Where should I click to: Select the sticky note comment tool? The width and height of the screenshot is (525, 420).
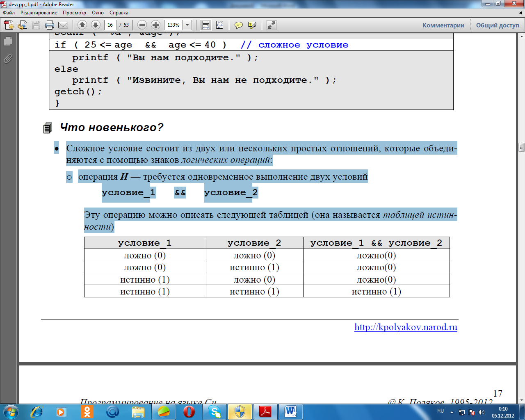pyautogui.click(x=238, y=25)
